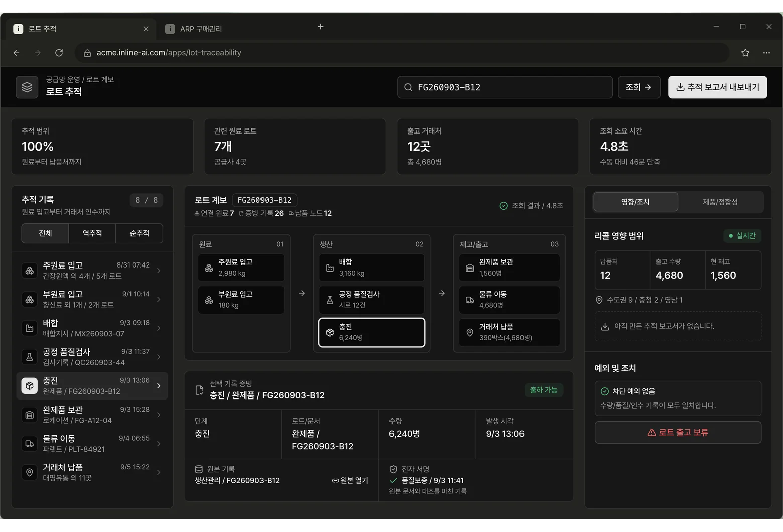Click the lot number search field
The height and width of the screenshot is (532, 783).
(x=505, y=87)
